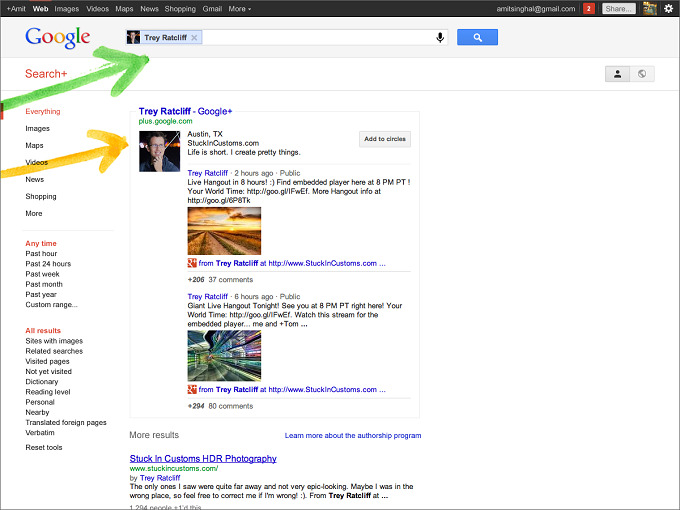Open the notifications counter showing 2
This screenshot has width=680, height=510.
click(x=588, y=8)
